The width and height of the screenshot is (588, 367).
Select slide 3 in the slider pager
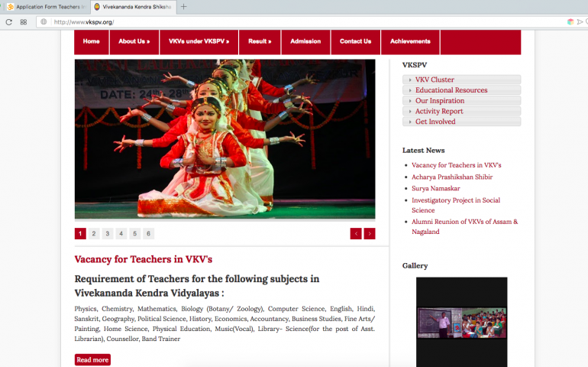click(107, 234)
